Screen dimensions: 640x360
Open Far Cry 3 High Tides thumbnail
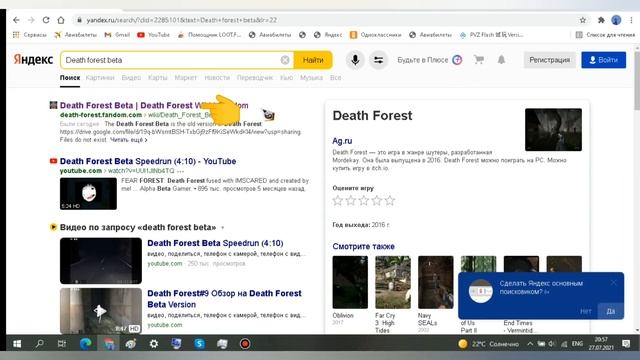click(393, 282)
